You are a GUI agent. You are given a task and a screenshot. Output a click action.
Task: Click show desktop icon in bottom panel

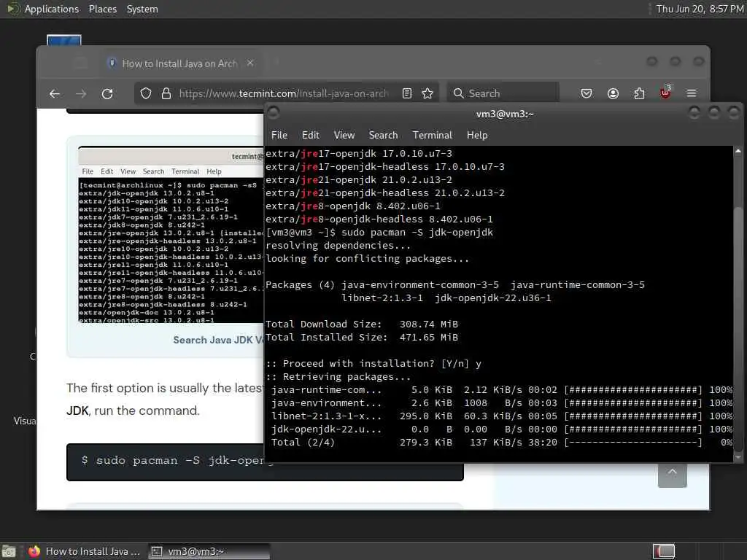(9, 551)
